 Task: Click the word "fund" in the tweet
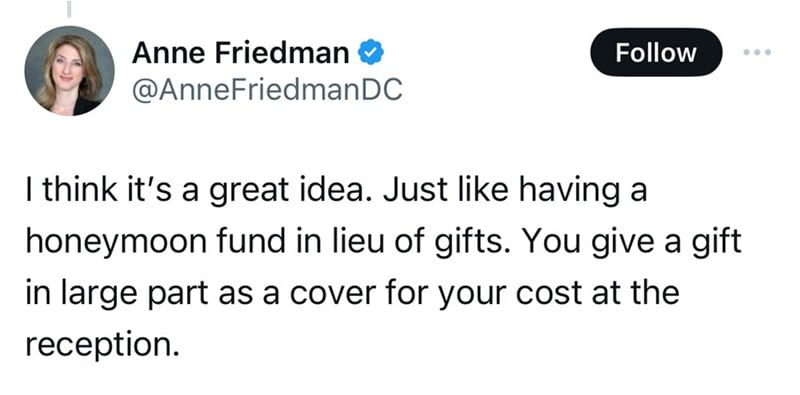pyautogui.click(x=254, y=241)
